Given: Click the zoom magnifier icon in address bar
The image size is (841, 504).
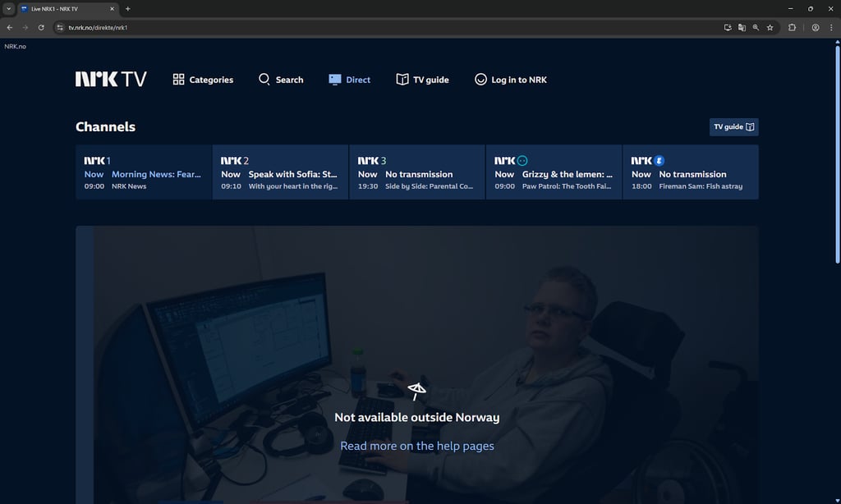Looking at the screenshot, I should (x=756, y=27).
